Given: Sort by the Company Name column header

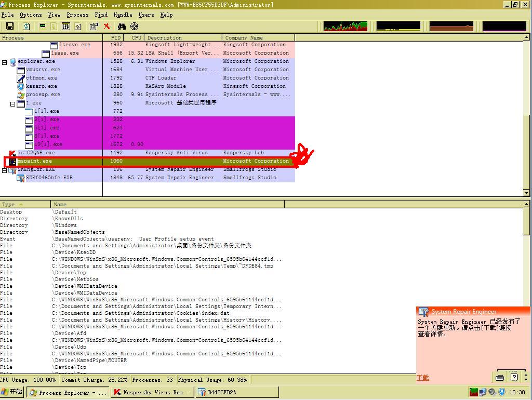Looking at the screenshot, I should pos(258,37).
